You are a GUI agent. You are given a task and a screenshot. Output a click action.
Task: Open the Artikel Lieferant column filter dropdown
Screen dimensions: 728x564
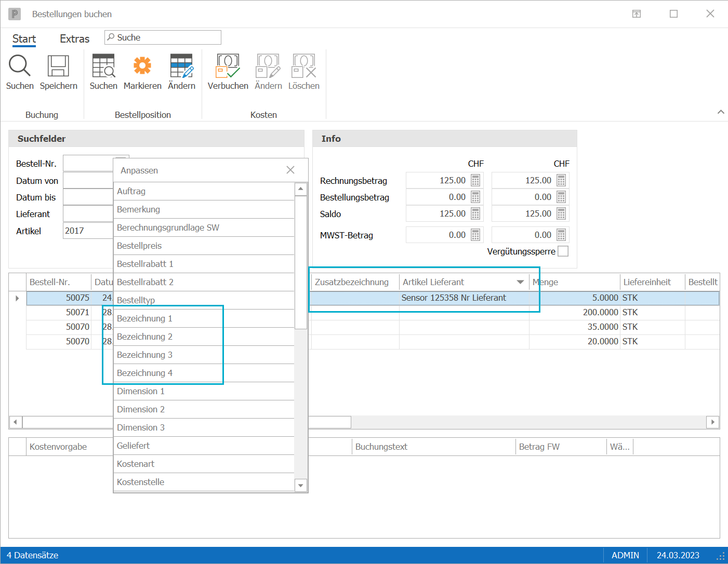click(520, 282)
